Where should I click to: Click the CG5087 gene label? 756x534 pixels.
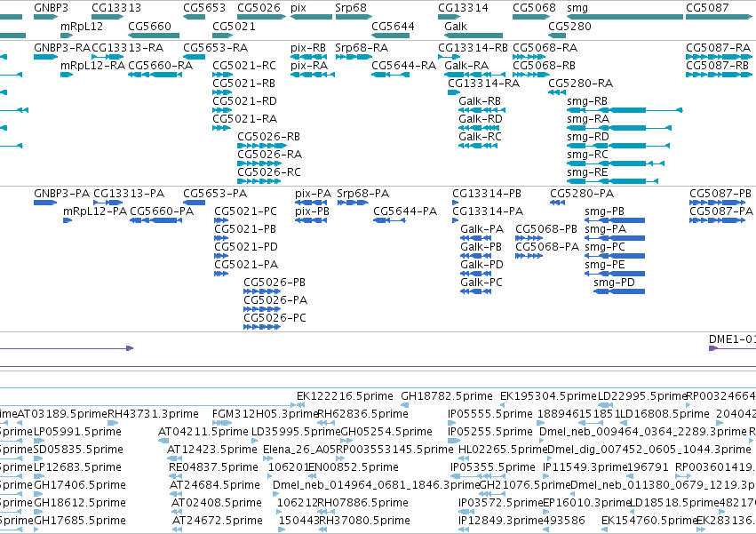coord(707,8)
